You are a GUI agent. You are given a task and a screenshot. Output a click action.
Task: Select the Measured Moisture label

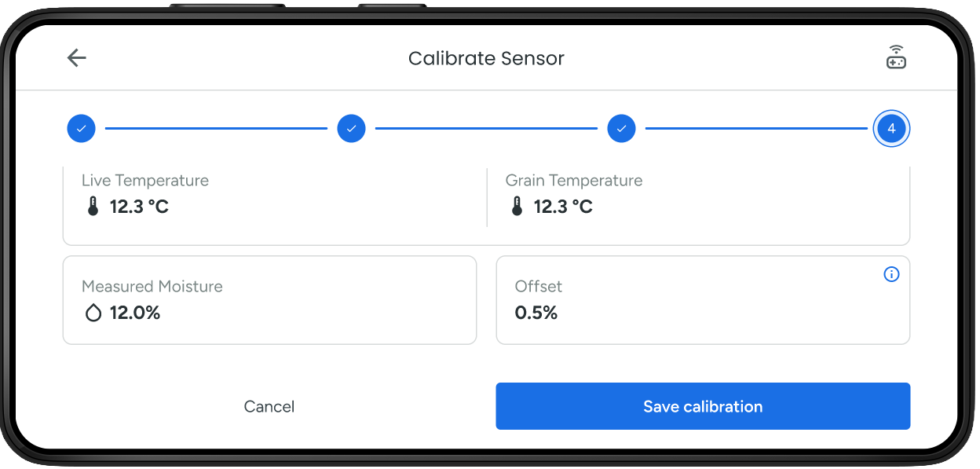tap(152, 287)
